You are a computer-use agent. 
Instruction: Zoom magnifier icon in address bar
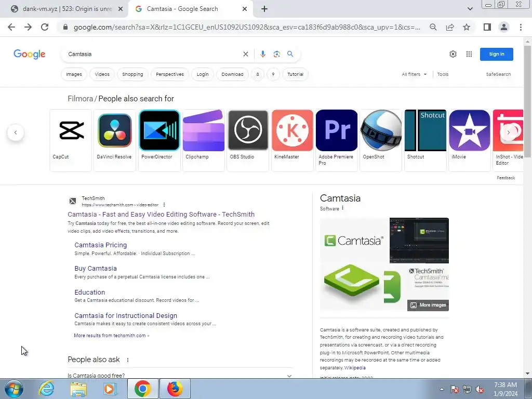433,27
